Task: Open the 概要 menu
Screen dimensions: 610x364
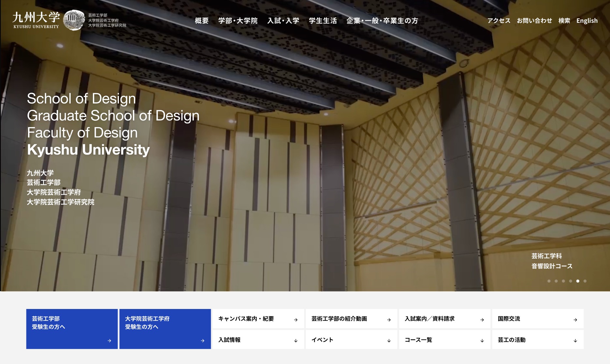Action: click(202, 21)
